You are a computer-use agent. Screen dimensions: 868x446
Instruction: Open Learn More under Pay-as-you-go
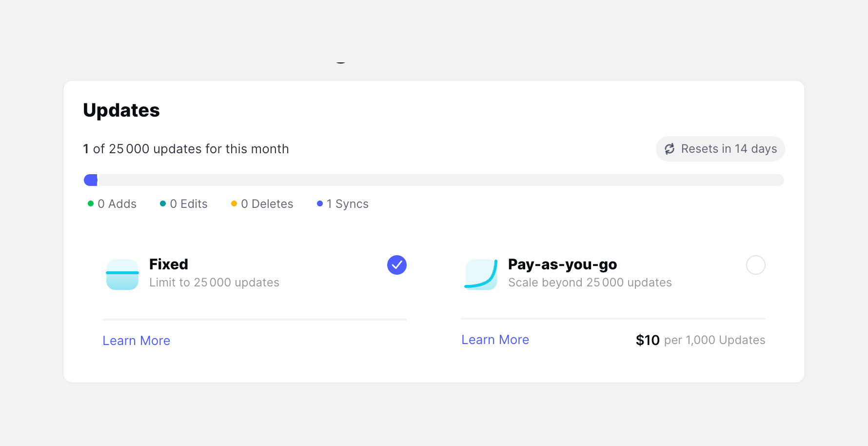coord(495,340)
